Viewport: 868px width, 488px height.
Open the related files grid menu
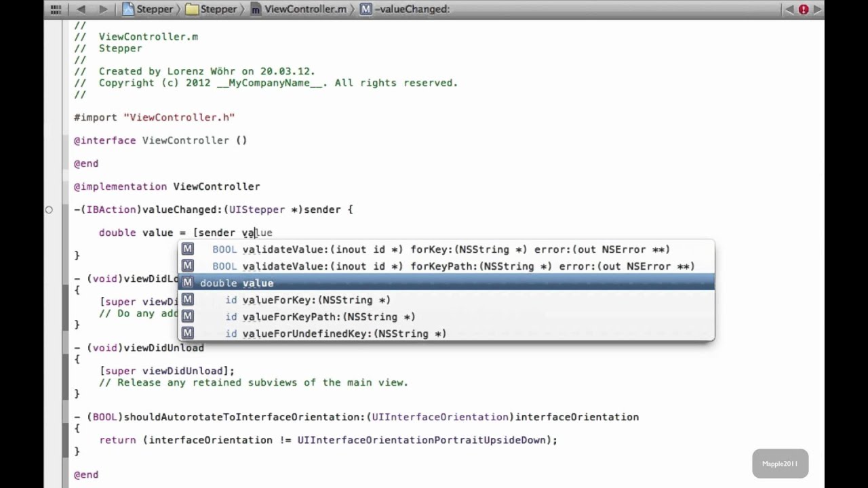pyautogui.click(x=56, y=9)
